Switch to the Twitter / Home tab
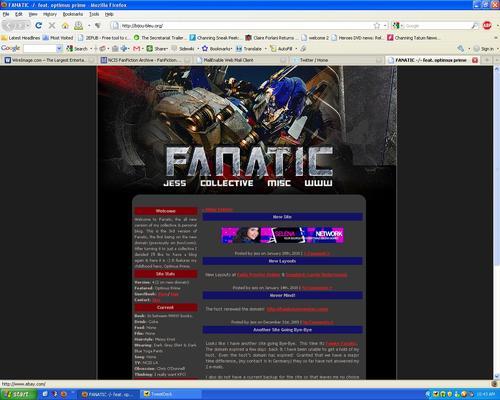 coord(337,60)
